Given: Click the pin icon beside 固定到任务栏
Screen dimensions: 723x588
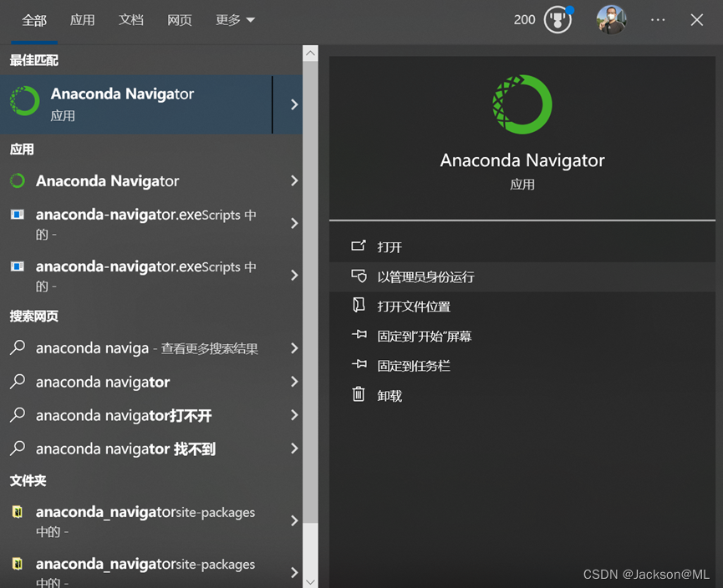Looking at the screenshot, I should (x=359, y=365).
